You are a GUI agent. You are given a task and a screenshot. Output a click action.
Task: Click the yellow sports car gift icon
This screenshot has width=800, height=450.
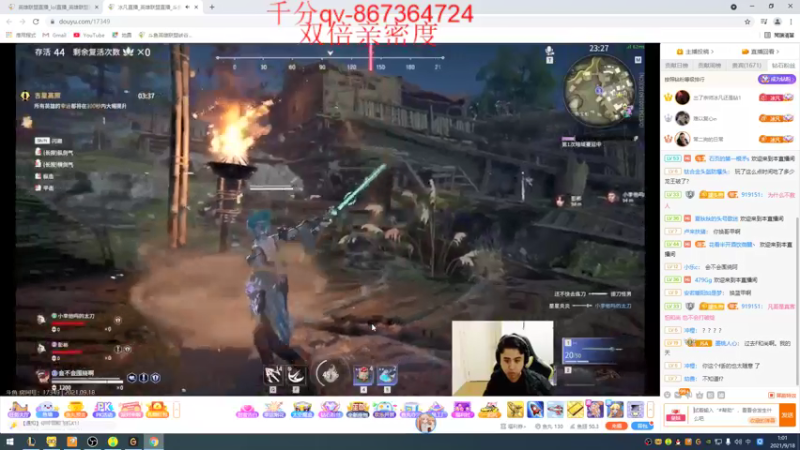tap(490, 410)
